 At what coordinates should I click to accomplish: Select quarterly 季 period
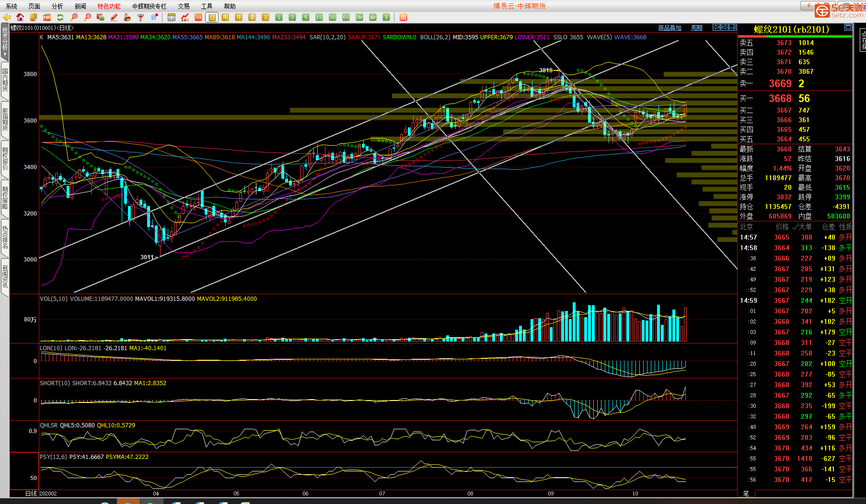pos(252,17)
